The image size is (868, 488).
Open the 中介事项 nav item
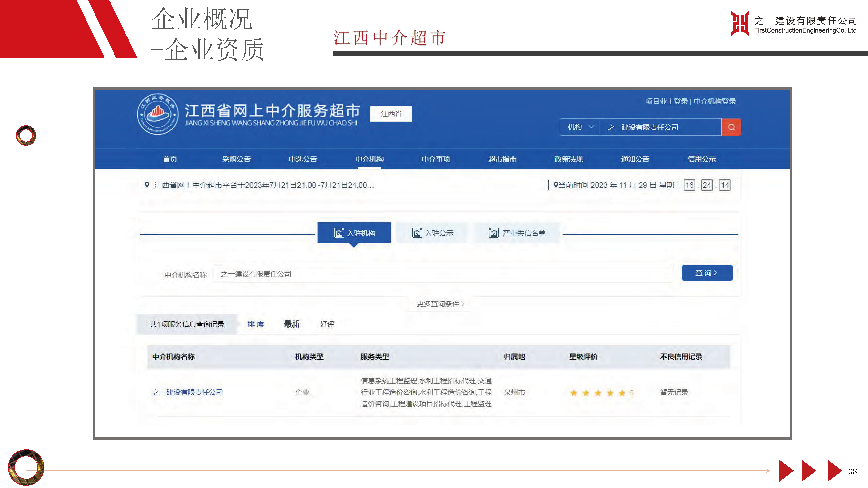[436, 159]
